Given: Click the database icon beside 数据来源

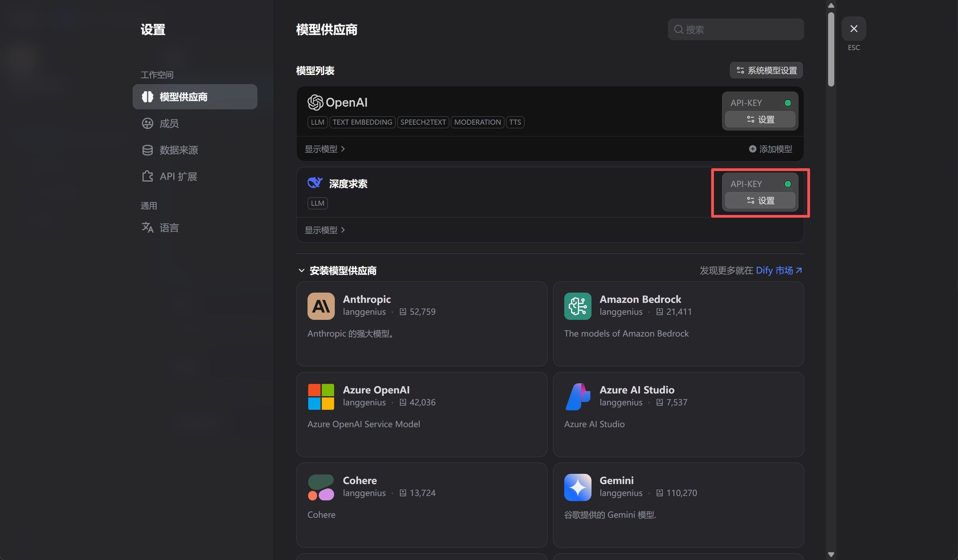Looking at the screenshot, I should [x=148, y=150].
